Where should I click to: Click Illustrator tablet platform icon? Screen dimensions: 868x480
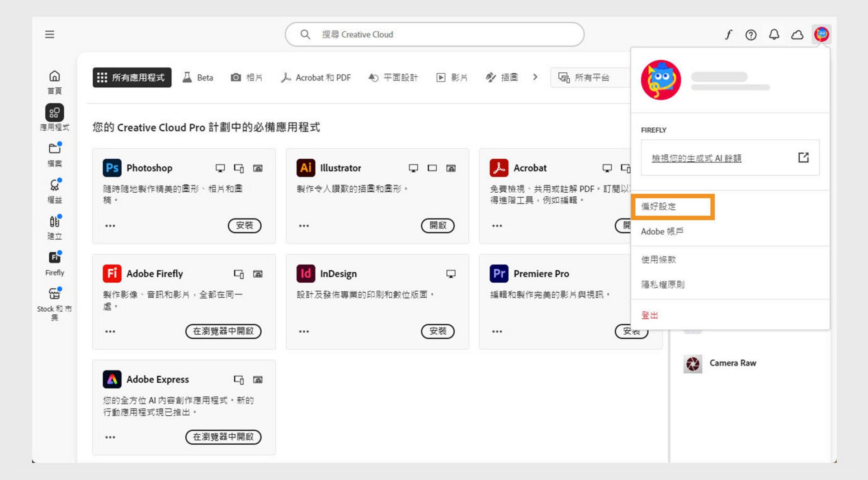pyautogui.click(x=432, y=168)
